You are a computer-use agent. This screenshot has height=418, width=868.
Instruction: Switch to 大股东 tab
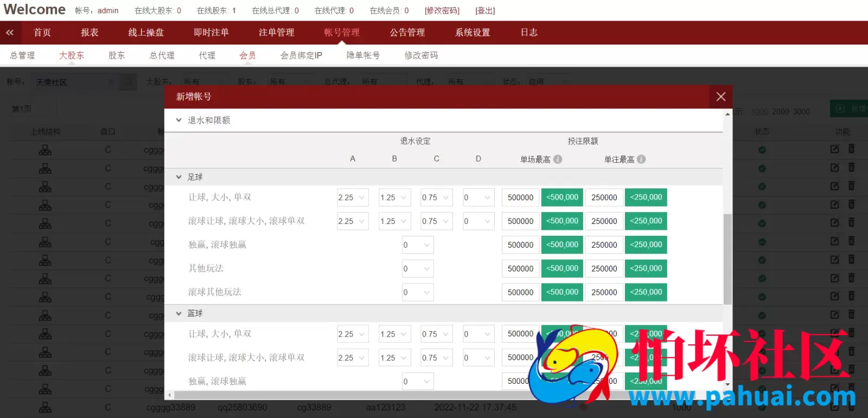(x=72, y=55)
